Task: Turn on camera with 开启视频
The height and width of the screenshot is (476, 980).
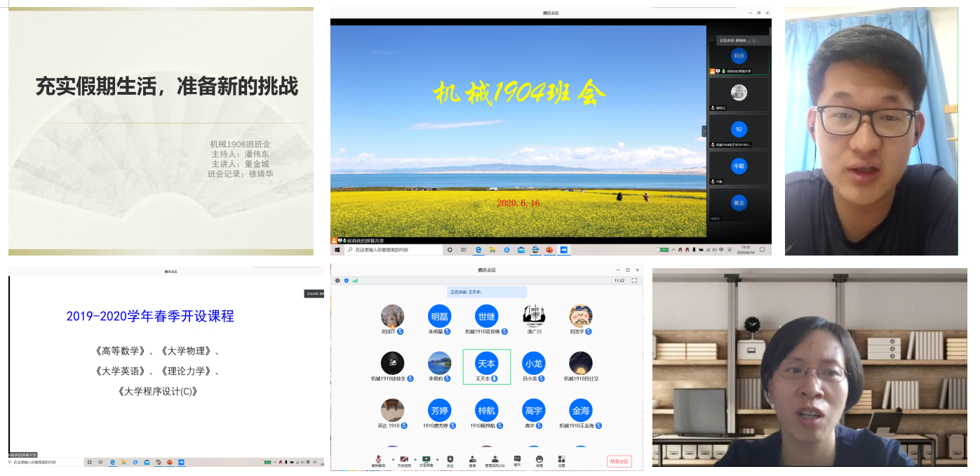Action: 404,460
